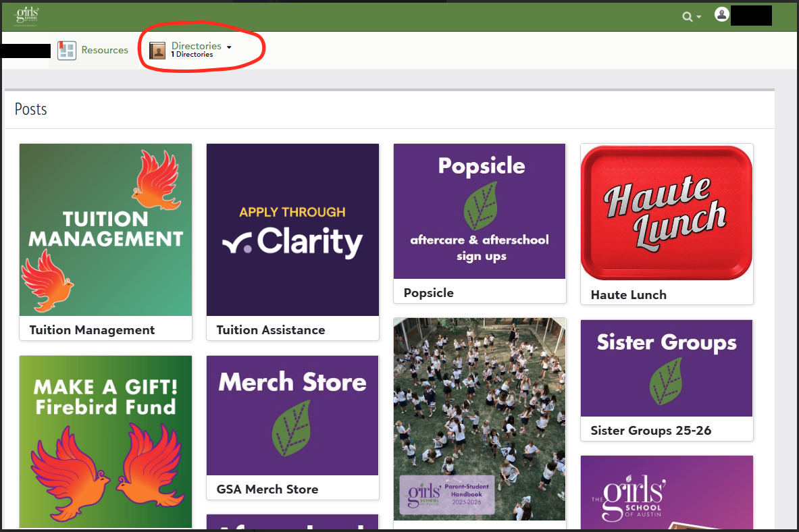The width and height of the screenshot is (799, 532).
Task: Open the search magnifier icon
Action: click(687, 17)
